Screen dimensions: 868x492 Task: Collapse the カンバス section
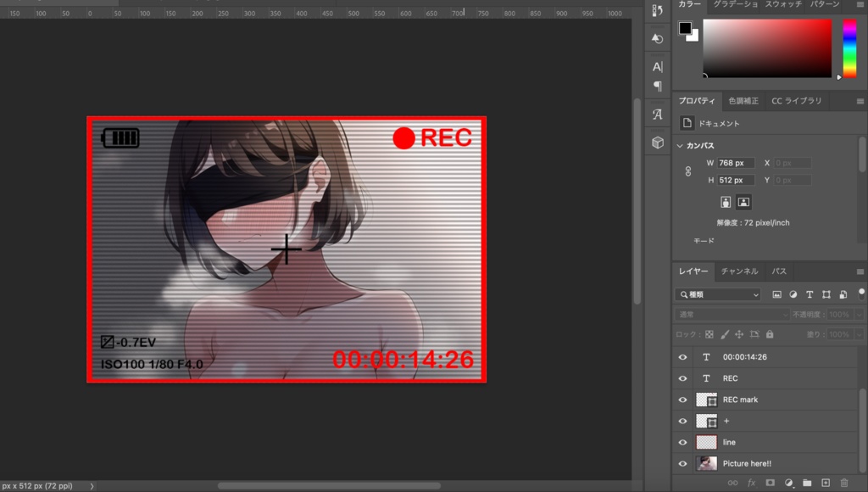680,146
